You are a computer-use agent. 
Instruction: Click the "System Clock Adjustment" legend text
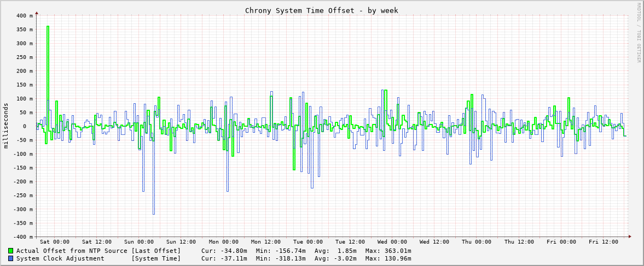tap(60, 258)
